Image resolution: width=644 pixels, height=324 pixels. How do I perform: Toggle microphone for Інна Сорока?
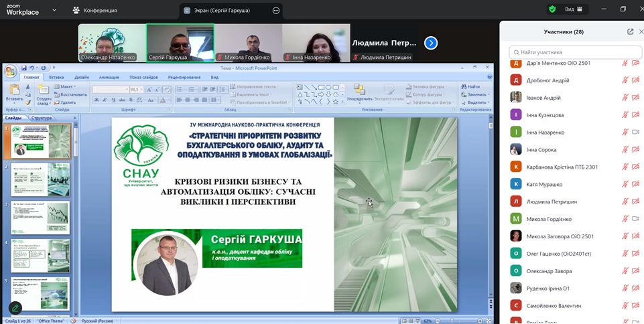click(625, 149)
